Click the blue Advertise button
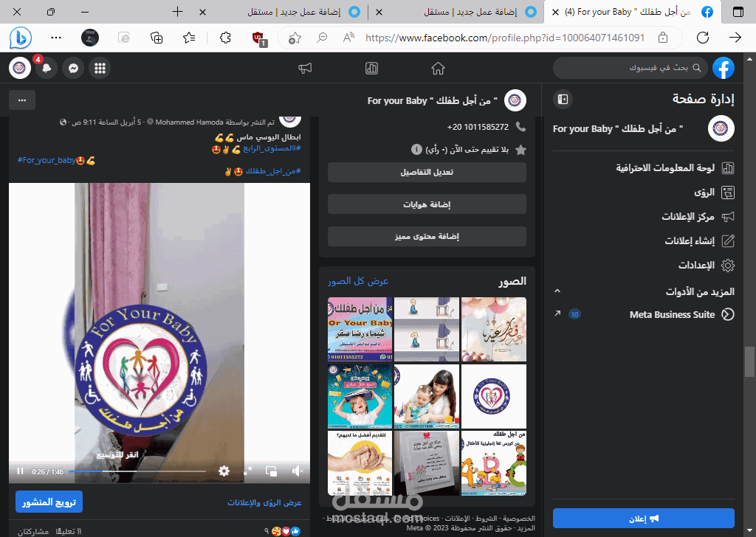The width and height of the screenshot is (756, 537). pyautogui.click(x=644, y=519)
